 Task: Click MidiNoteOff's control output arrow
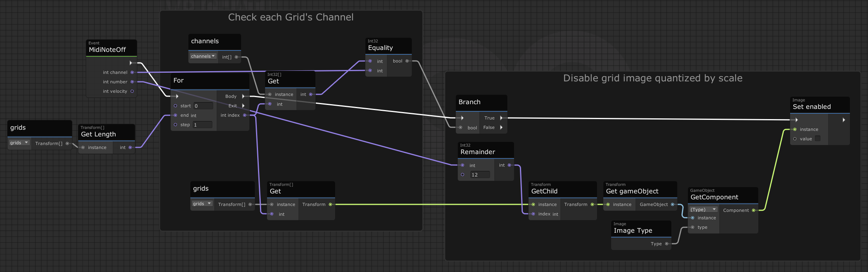coord(131,63)
